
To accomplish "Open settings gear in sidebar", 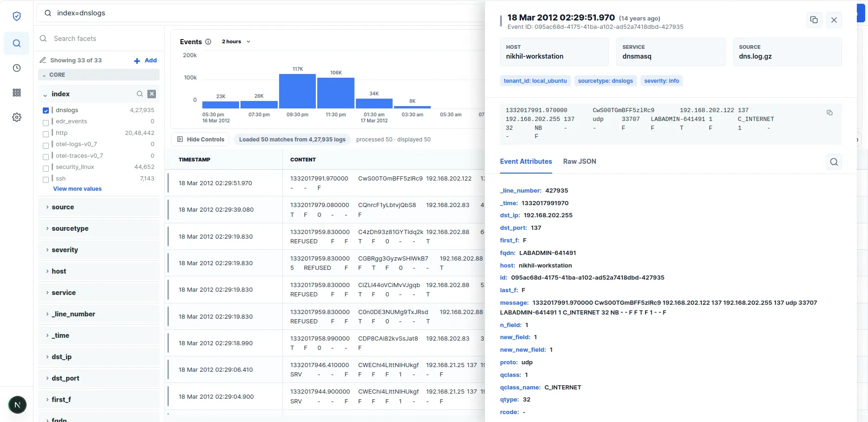I will point(17,117).
